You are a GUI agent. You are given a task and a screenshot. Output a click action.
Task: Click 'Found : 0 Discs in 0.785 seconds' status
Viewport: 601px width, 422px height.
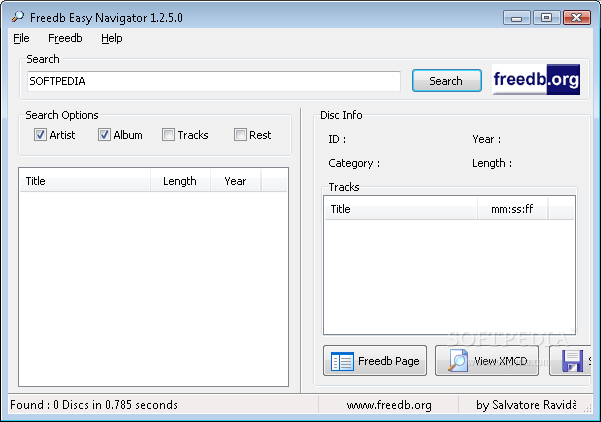pyautogui.click(x=94, y=405)
